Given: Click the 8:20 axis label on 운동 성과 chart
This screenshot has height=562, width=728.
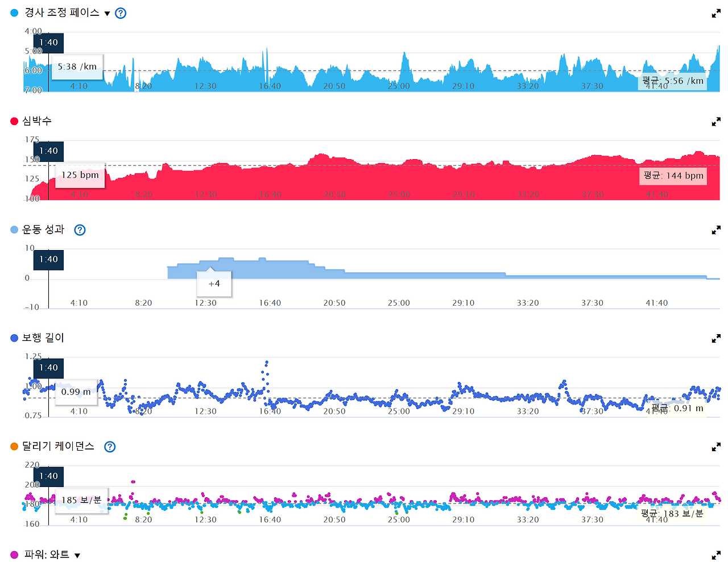Looking at the screenshot, I should pos(143,303).
